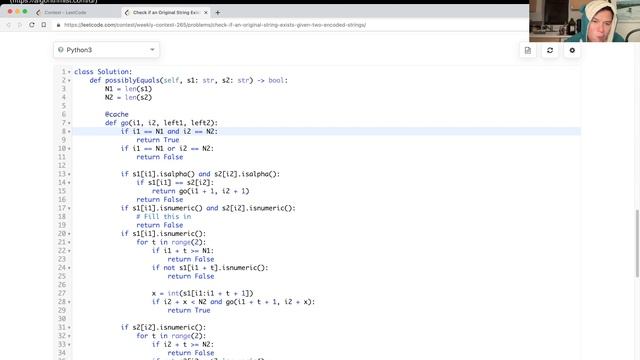Click the editor notes document icon
This screenshot has height=360, width=640.
pos(528,50)
